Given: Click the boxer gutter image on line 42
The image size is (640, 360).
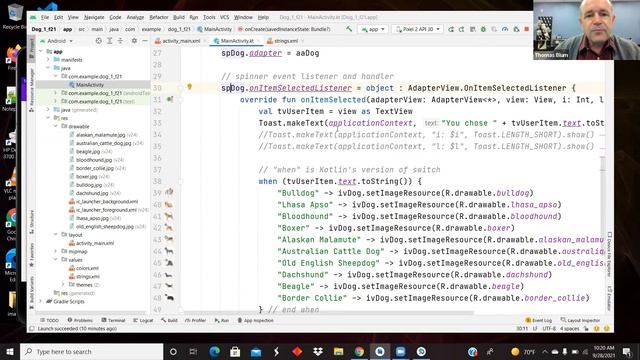Looking at the screenshot, I should [x=169, y=227].
